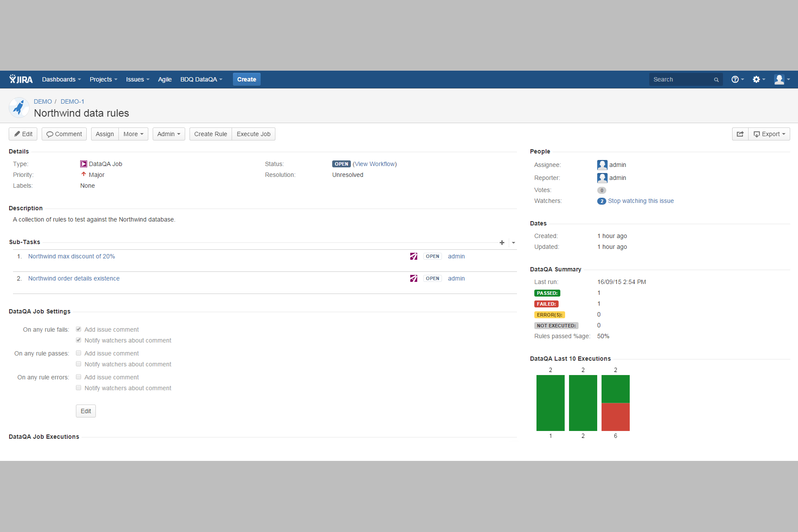Enable 'Add issue comment' for rule errors
798x532 pixels.
tap(78, 377)
